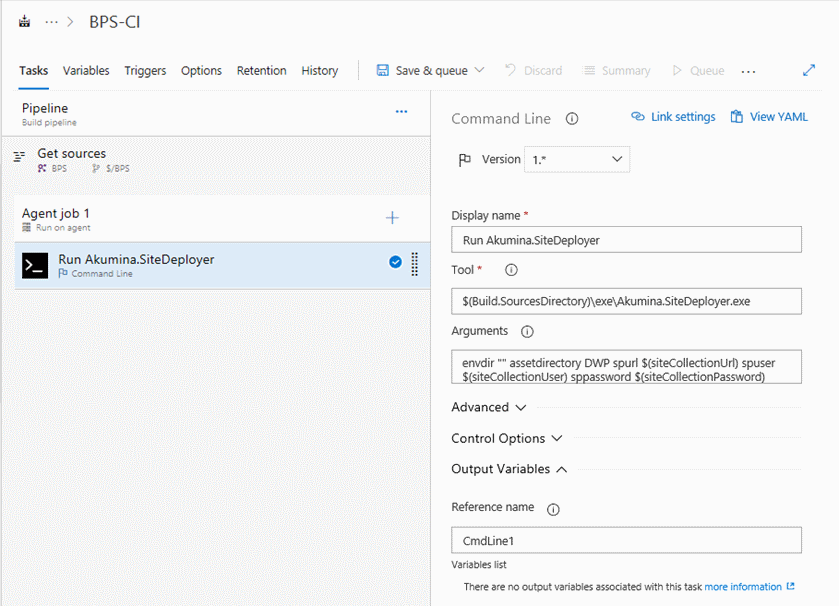Open Link settings
The width and height of the screenshot is (839, 606).
pyautogui.click(x=673, y=117)
